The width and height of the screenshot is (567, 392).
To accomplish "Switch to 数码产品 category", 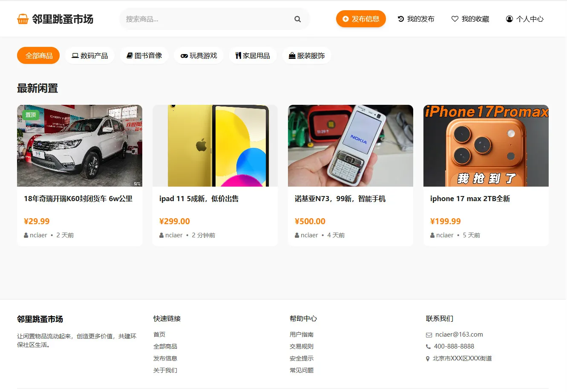I will point(90,56).
